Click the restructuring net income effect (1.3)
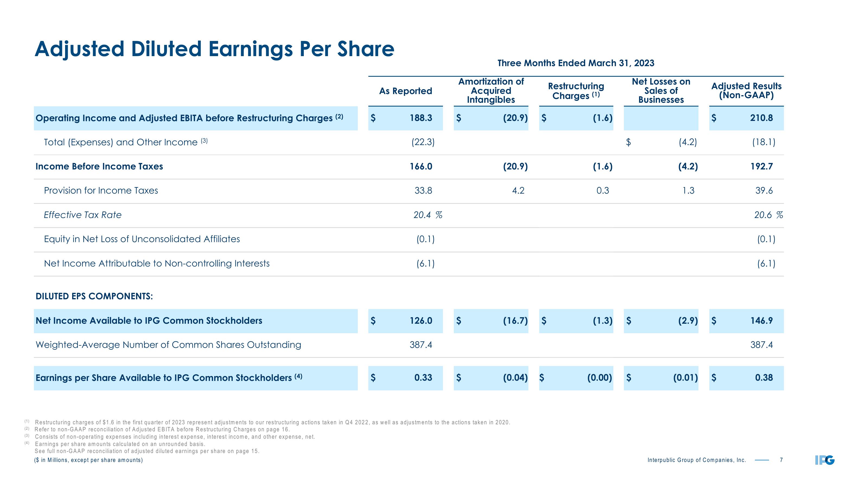This screenshot has height=488, width=868. click(602, 321)
